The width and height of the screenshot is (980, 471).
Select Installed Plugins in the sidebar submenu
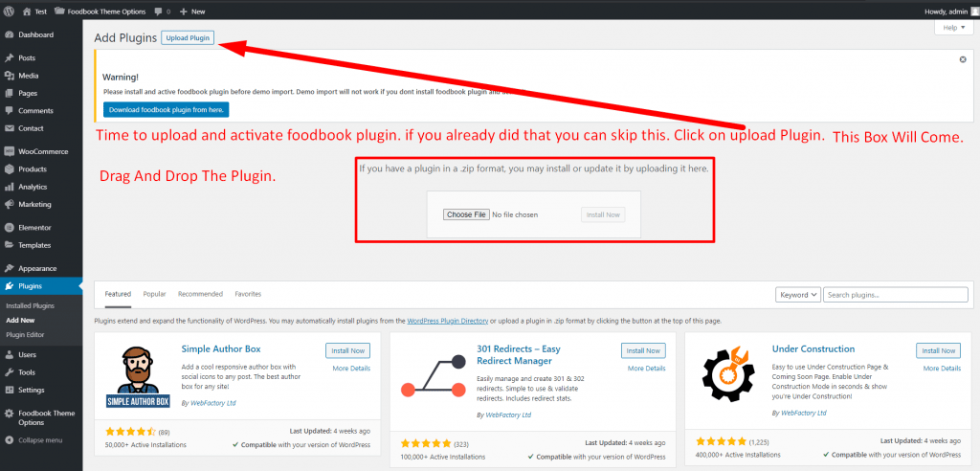pyautogui.click(x=30, y=304)
